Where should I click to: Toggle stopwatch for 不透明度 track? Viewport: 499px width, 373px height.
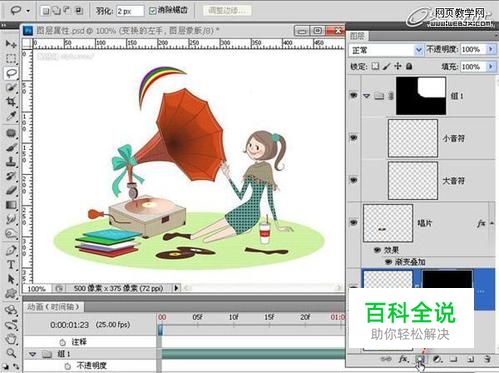[x=67, y=366]
